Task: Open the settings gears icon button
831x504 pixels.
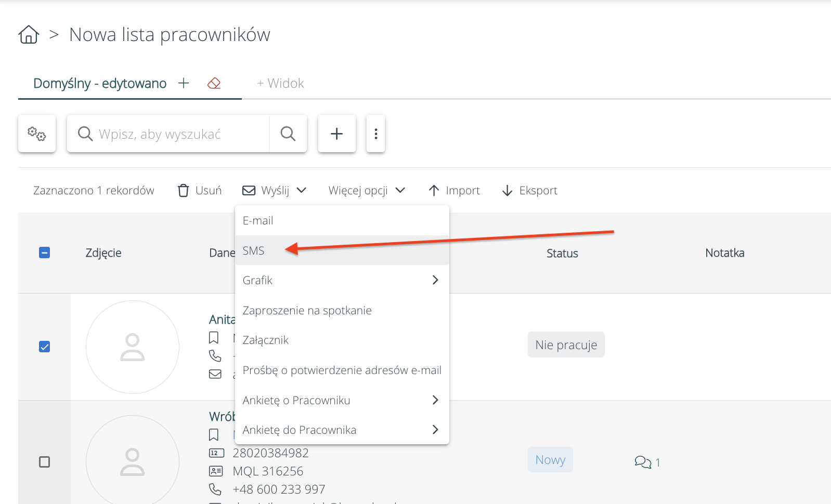Action: pos(37,134)
